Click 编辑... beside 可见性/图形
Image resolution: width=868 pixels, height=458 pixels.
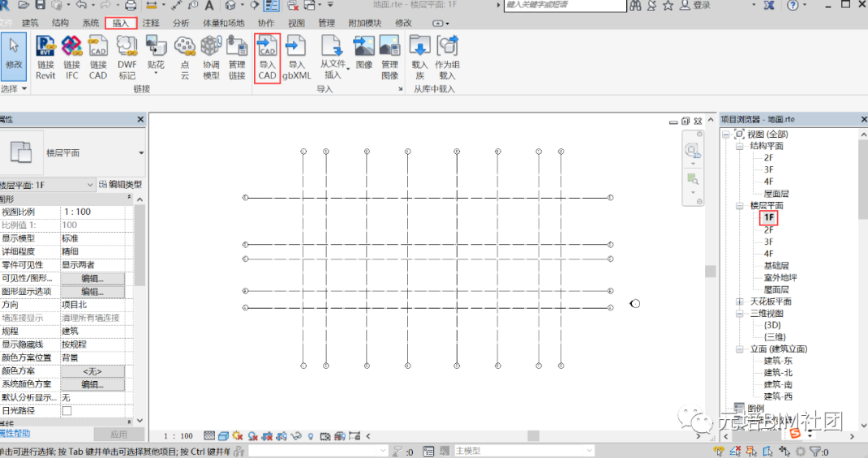click(92, 278)
